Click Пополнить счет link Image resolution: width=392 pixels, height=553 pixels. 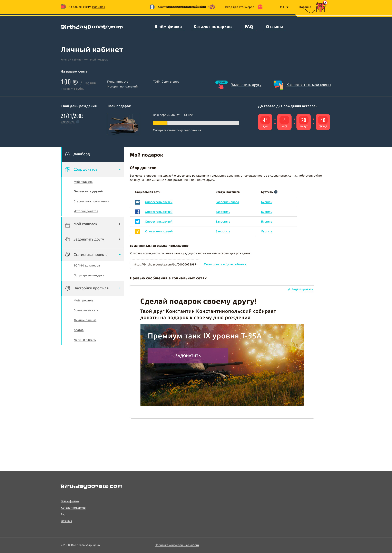(118, 82)
